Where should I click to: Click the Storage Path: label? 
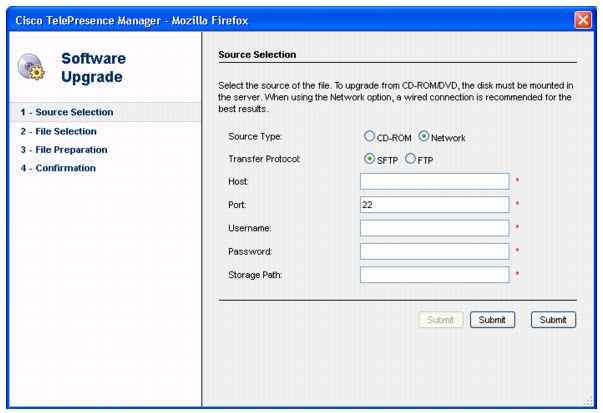[x=255, y=275]
